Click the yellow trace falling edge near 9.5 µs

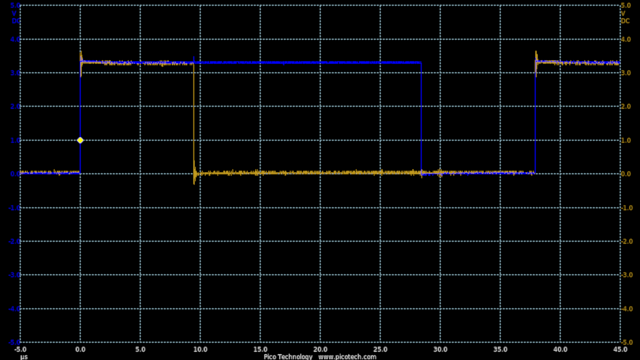point(194,118)
